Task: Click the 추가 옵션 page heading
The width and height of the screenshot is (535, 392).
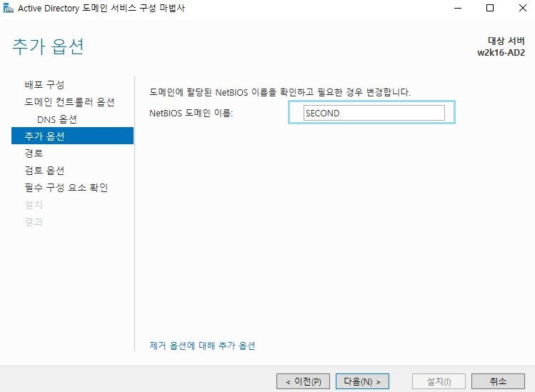Action: click(48, 46)
